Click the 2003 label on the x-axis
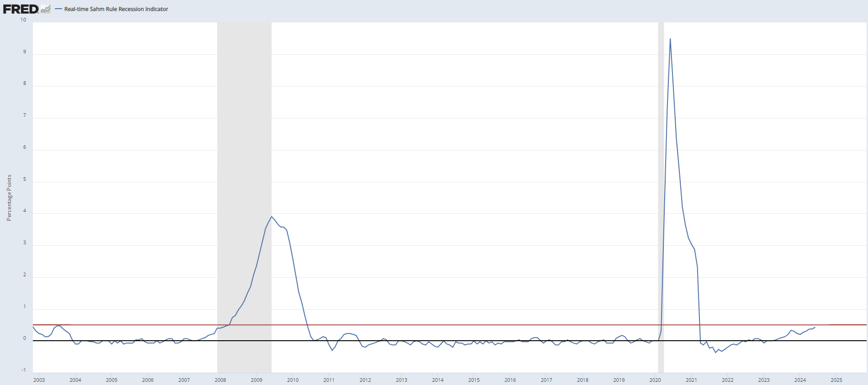868x385 pixels. [x=39, y=380]
